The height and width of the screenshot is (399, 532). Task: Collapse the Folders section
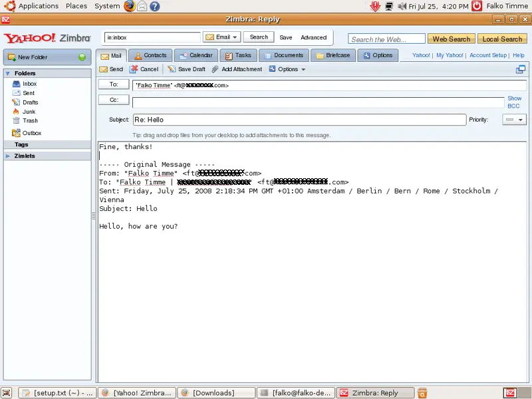click(x=8, y=73)
